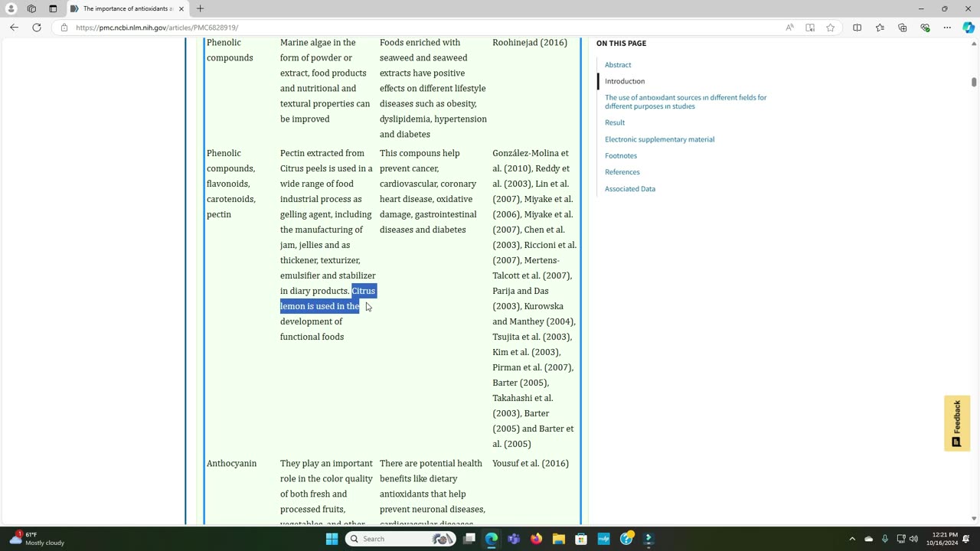980x551 pixels.
Task: Click the 'Yousuf et al. (2016)' reference cell
Action: 531,464
